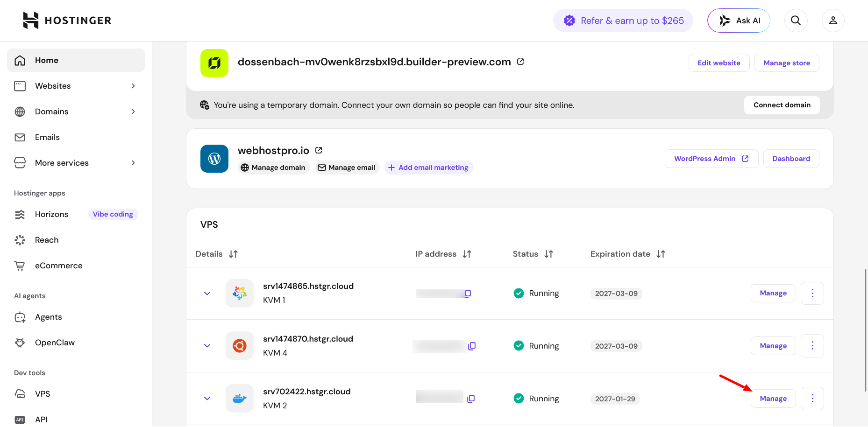Viewport: 868px width, 427px height.
Task: Click the WordPress logo icon
Action: 214,159
